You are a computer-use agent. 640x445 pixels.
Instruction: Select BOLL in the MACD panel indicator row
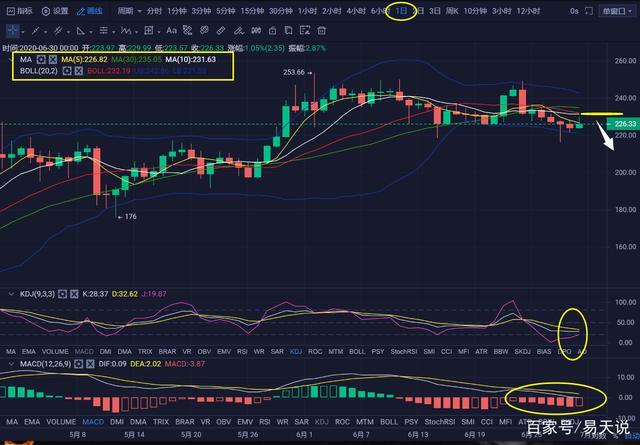[x=389, y=422]
